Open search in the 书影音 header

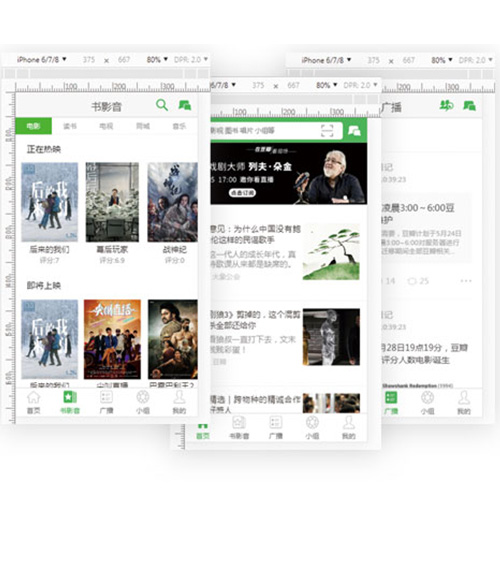pos(162,105)
